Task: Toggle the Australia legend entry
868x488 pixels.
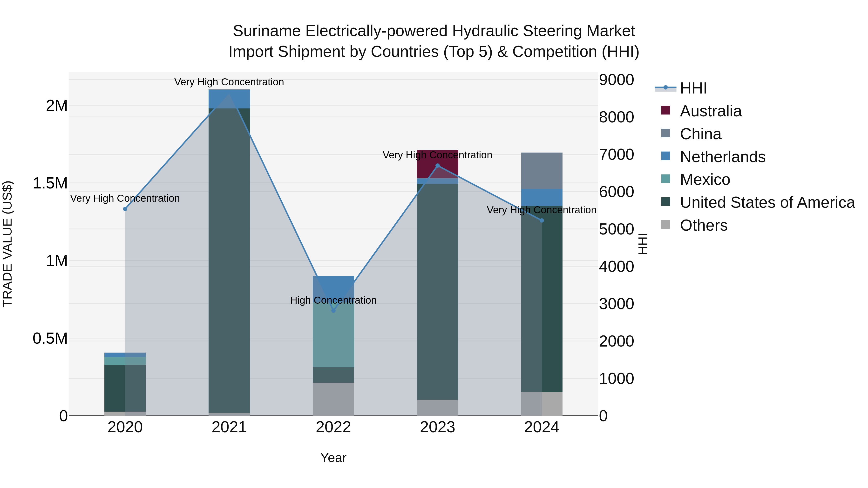Action: (x=701, y=111)
